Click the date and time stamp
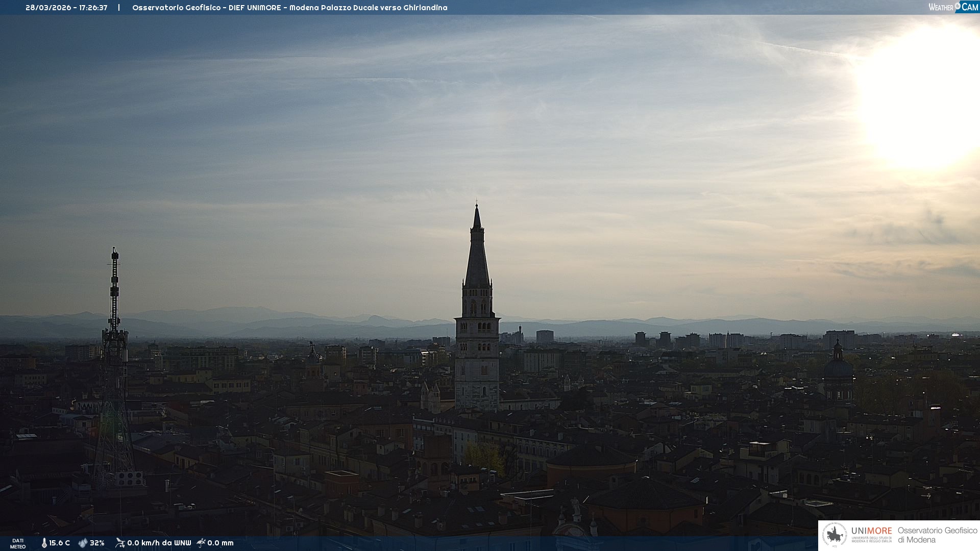980x551 pixels. click(x=66, y=8)
